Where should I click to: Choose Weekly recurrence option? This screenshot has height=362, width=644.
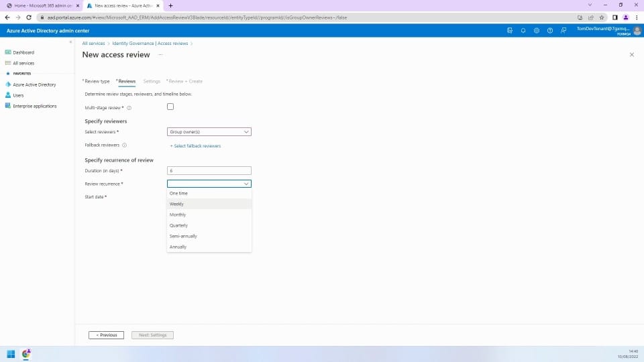tap(209, 204)
